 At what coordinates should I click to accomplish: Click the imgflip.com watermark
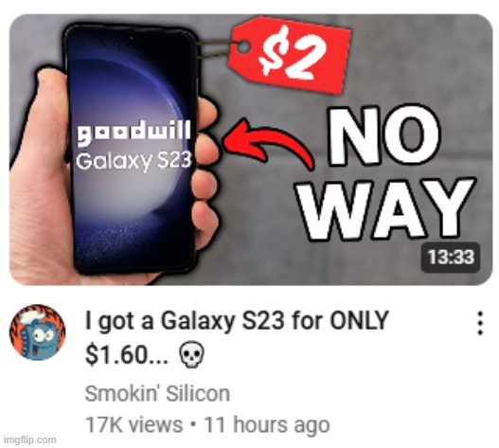pos(30,440)
